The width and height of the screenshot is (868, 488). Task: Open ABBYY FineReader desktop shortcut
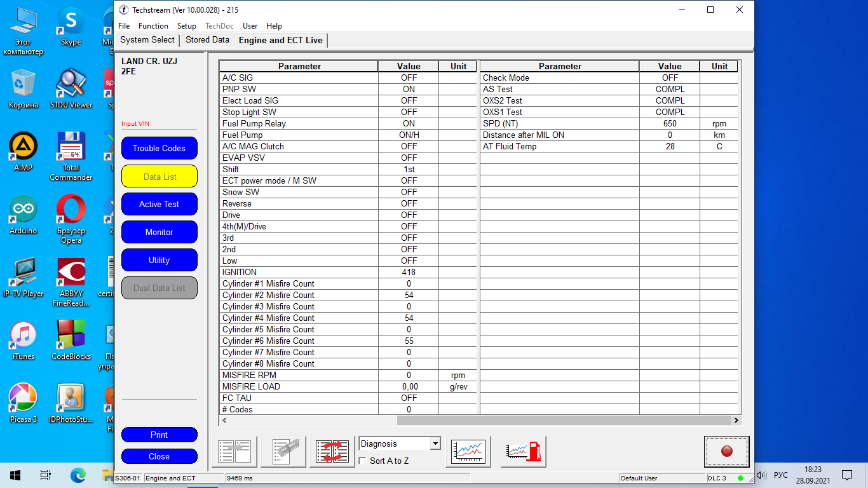pos(71,282)
